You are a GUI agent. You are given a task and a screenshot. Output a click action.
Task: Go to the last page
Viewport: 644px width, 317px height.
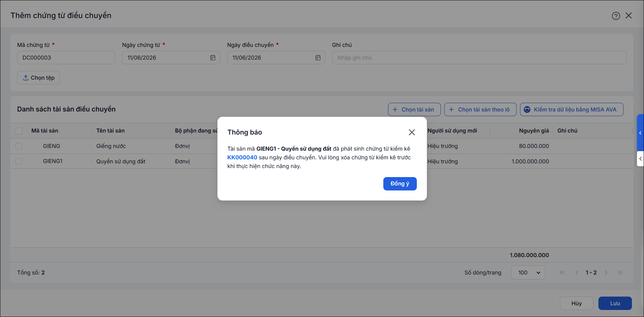620,272
